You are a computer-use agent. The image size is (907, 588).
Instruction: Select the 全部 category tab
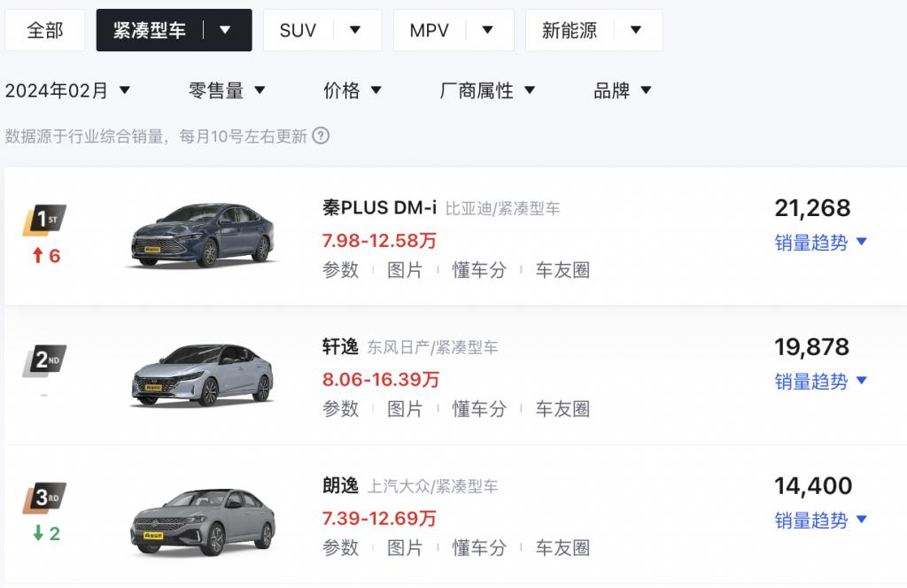[45, 30]
